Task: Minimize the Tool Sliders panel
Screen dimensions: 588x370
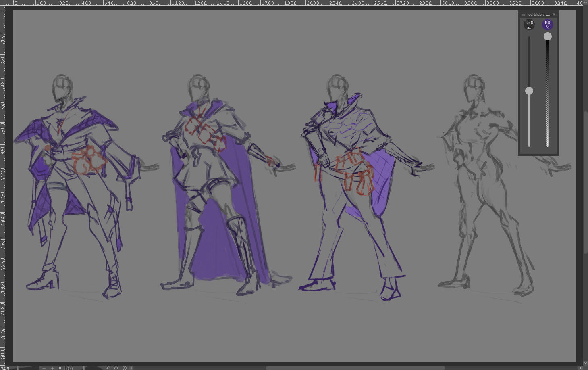Action: coord(548,15)
